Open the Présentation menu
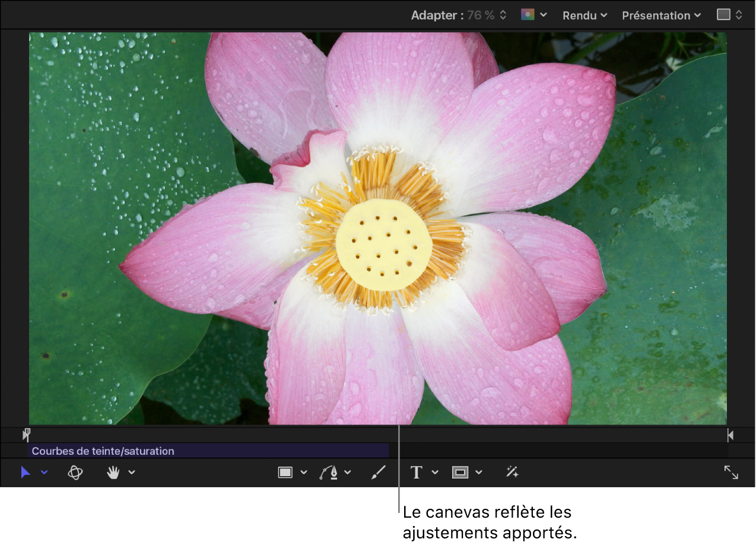The height and width of the screenshot is (545, 756). point(661,15)
